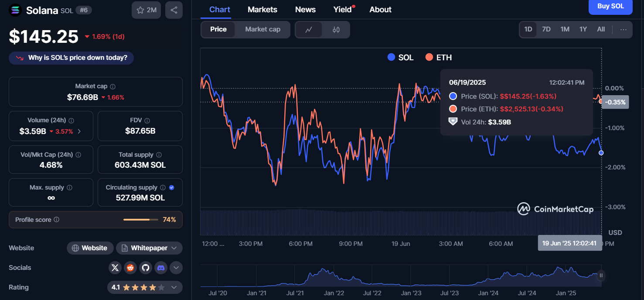Click the down trend icon in price question

tap(20, 58)
